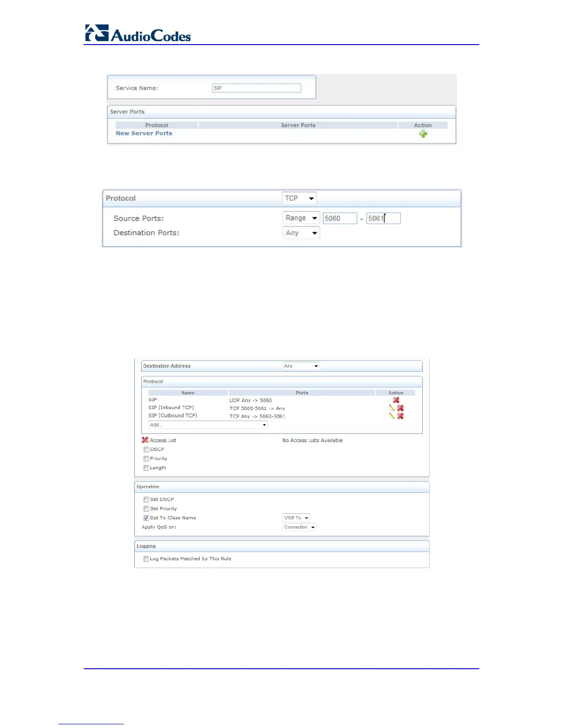Open the Add... protocol dropdown

(208, 425)
